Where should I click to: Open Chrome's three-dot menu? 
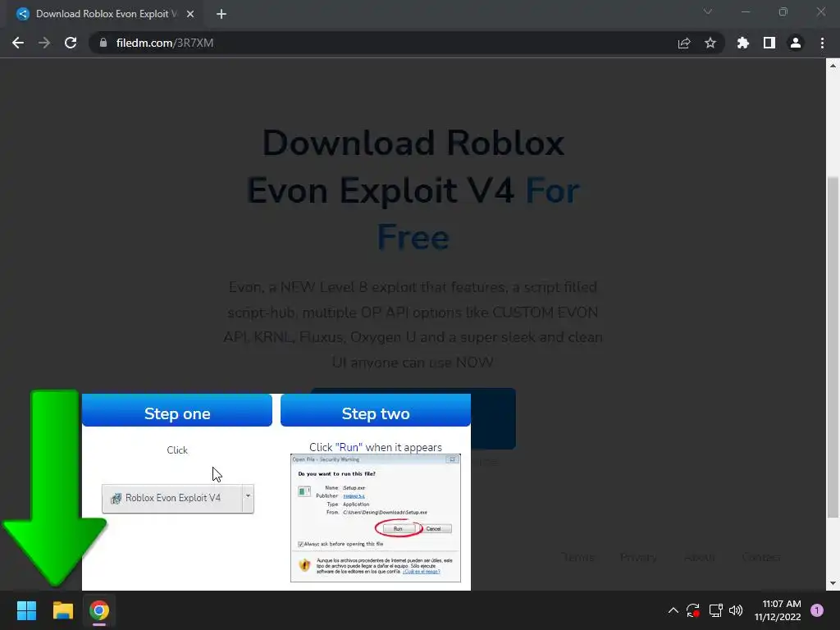(x=822, y=43)
